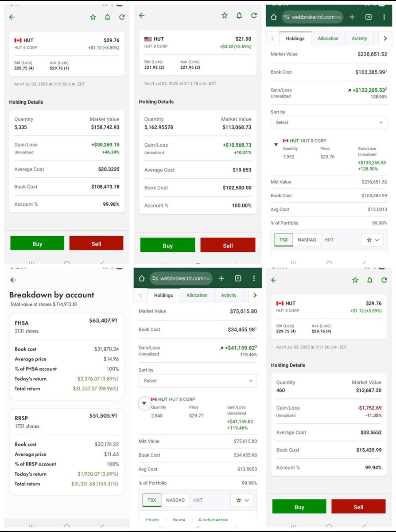
Task: Tap the -$1,752.69 unrealized loss value
Action: click(x=369, y=407)
